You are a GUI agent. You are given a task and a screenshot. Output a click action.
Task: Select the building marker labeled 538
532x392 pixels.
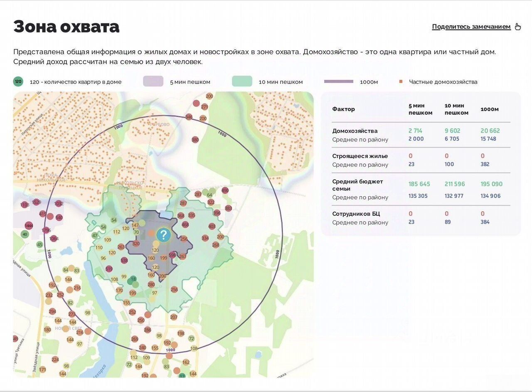point(124,261)
